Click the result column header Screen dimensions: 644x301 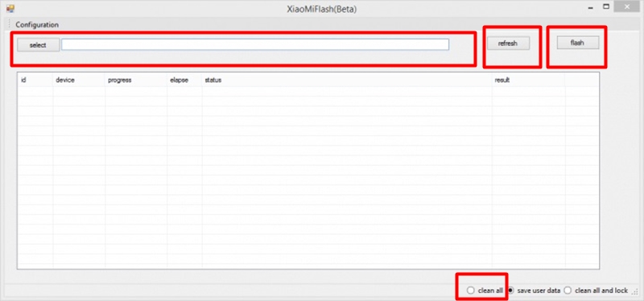(x=528, y=80)
